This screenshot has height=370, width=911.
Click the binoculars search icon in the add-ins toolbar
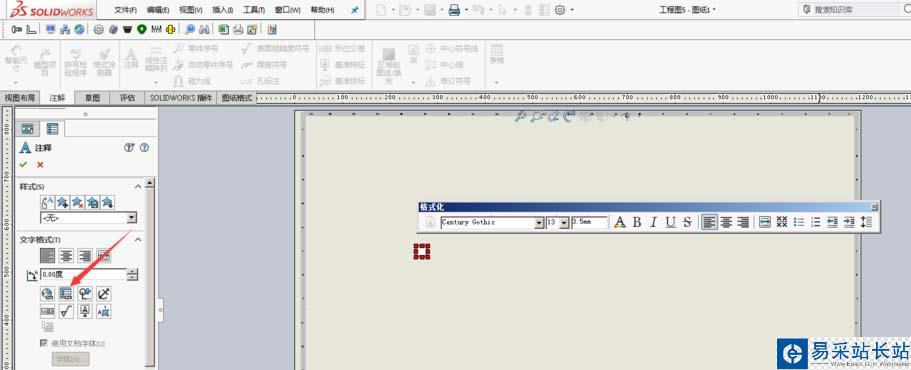click(x=204, y=30)
